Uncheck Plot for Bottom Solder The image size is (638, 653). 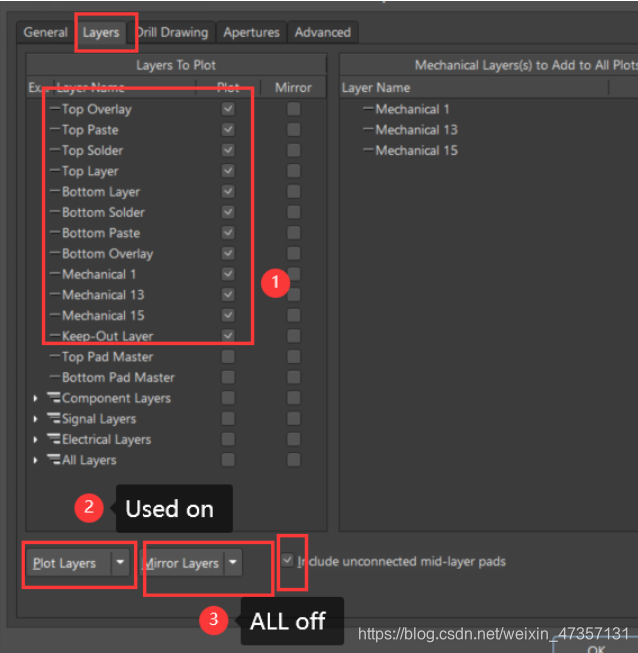click(x=228, y=212)
